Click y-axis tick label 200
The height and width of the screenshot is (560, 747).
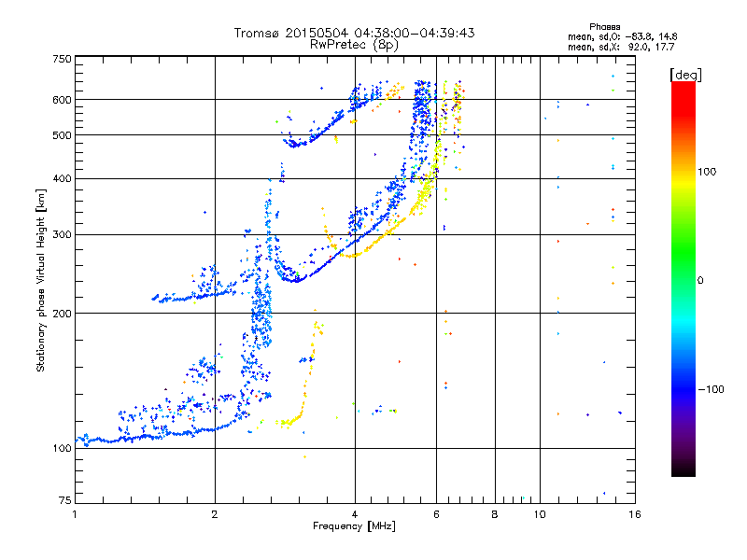pyautogui.click(x=62, y=314)
